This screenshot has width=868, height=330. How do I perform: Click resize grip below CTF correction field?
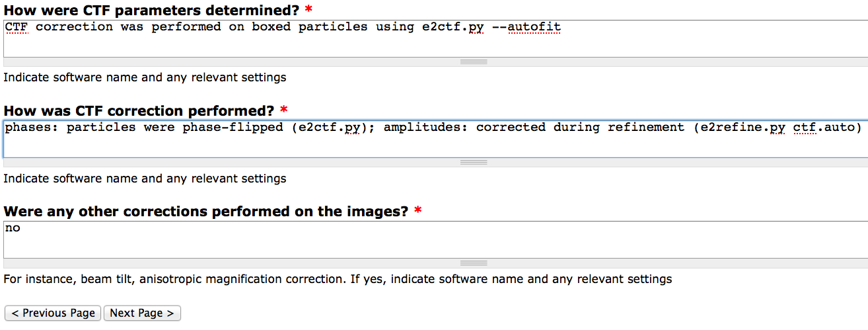pos(473,162)
